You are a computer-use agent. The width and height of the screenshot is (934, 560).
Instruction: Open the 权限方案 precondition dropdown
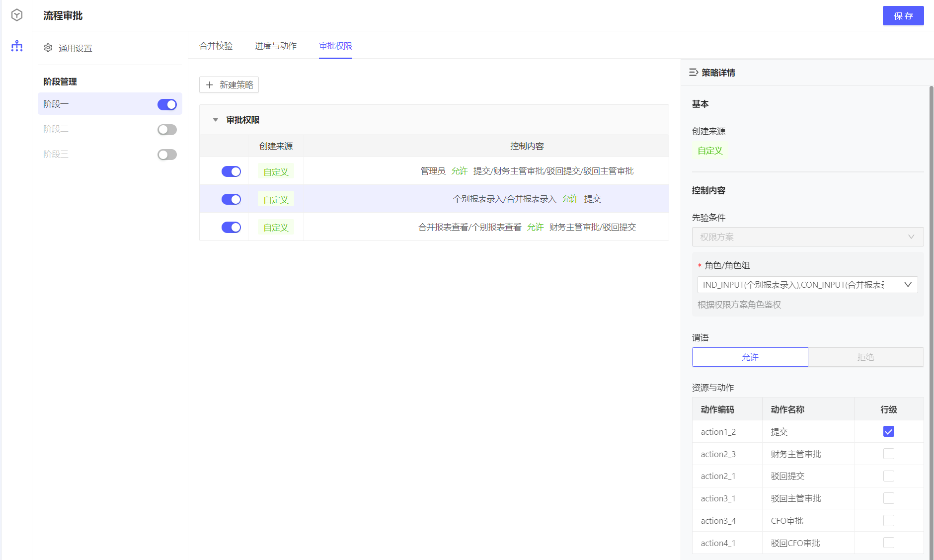point(807,237)
